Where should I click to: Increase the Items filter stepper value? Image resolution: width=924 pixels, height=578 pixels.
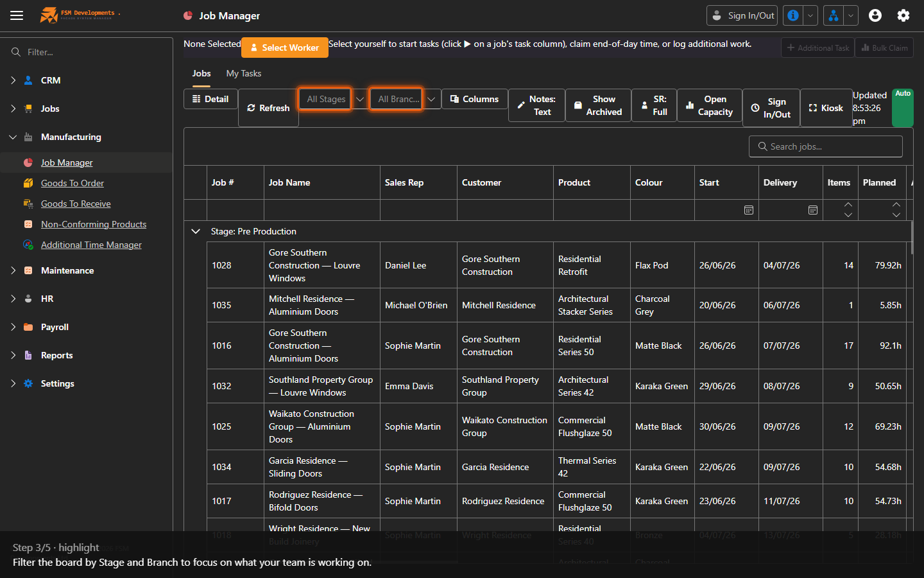tap(848, 205)
